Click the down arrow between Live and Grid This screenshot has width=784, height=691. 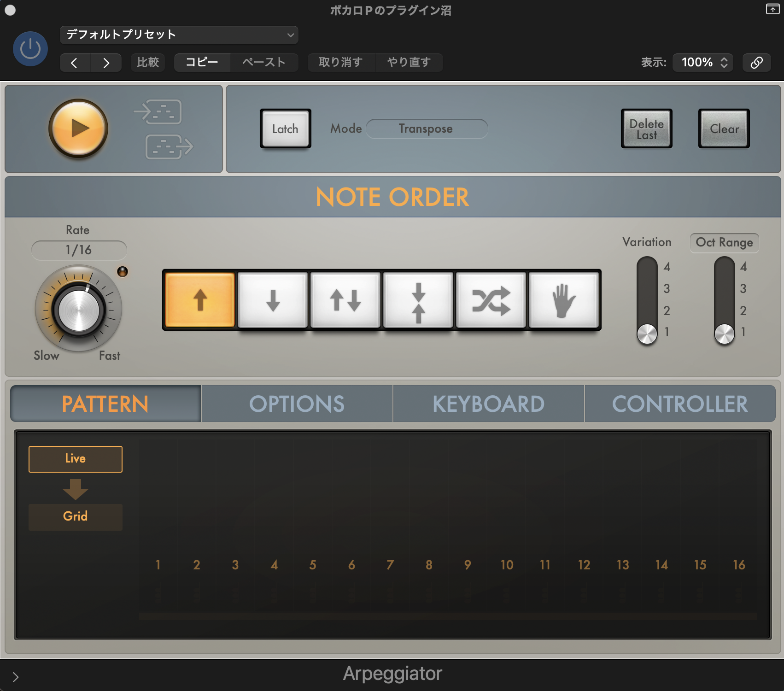tap(76, 489)
